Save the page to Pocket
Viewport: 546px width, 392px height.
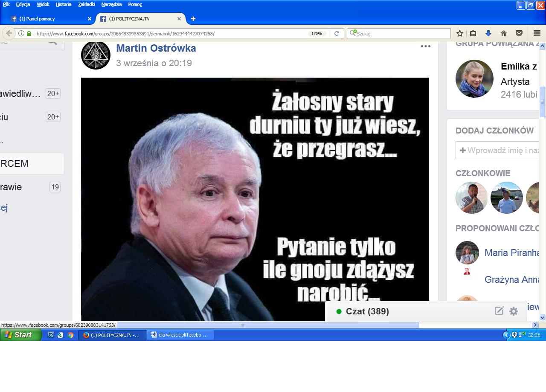point(519,33)
